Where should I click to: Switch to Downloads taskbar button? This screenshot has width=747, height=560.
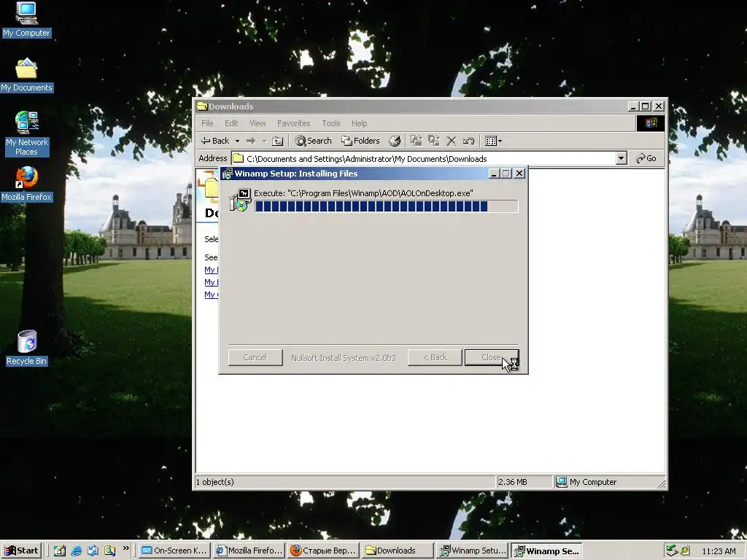point(398,551)
